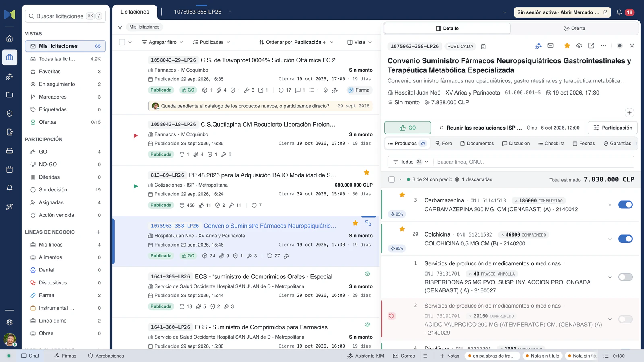Open the settings gear in left rail

click(10, 322)
